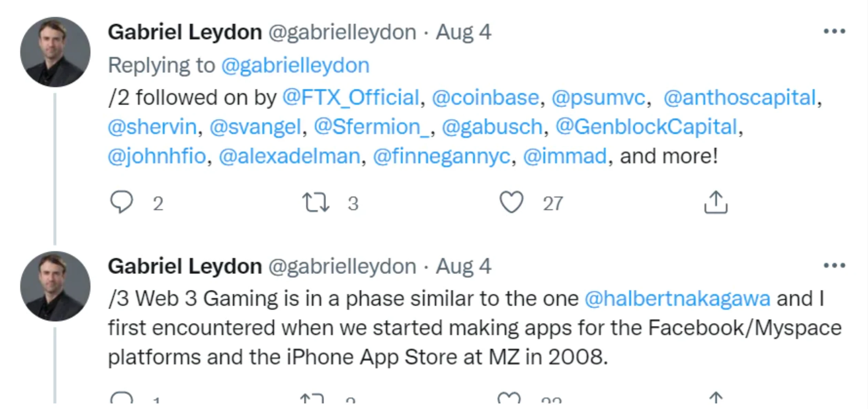Open more options on first tweet
This screenshot has width=868, height=409.
click(x=834, y=32)
